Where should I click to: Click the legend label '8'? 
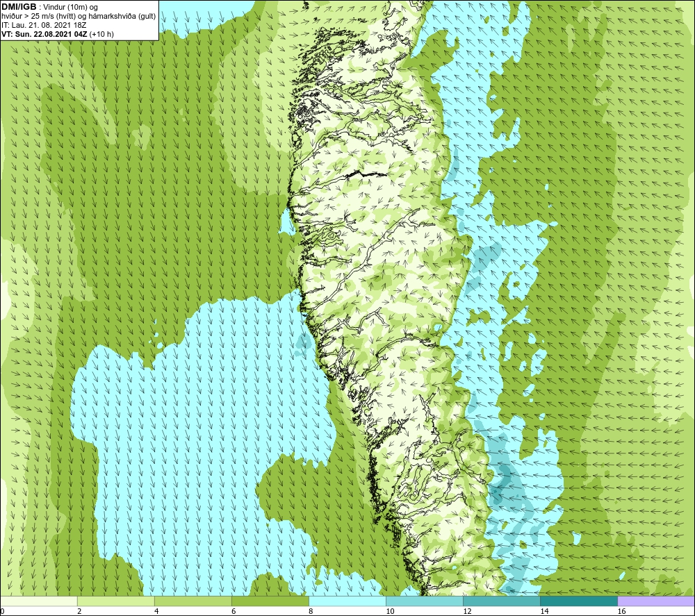[x=311, y=611]
